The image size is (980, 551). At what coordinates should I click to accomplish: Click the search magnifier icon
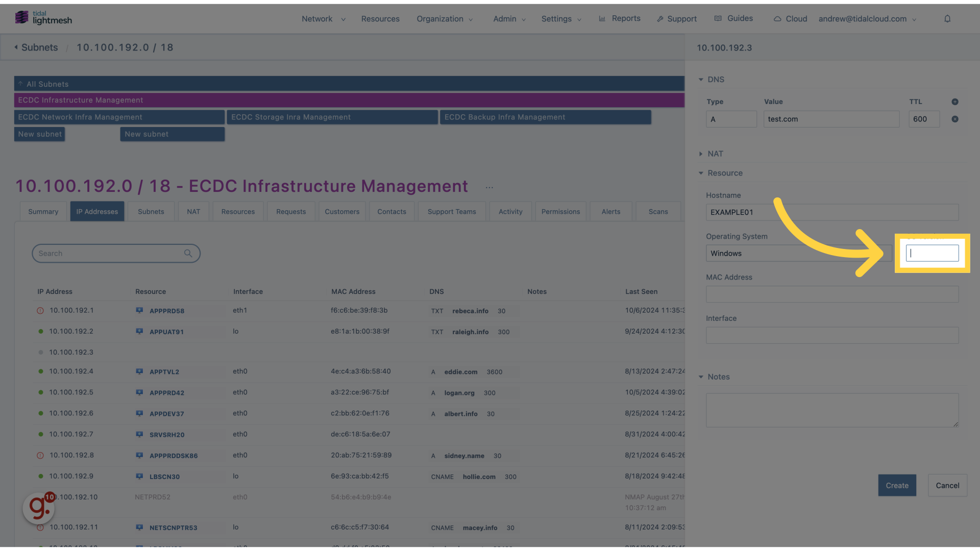pos(188,254)
